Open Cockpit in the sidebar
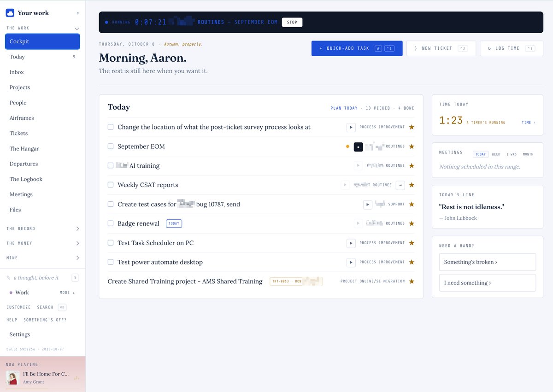553x392 pixels. pyautogui.click(x=42, y=41)
